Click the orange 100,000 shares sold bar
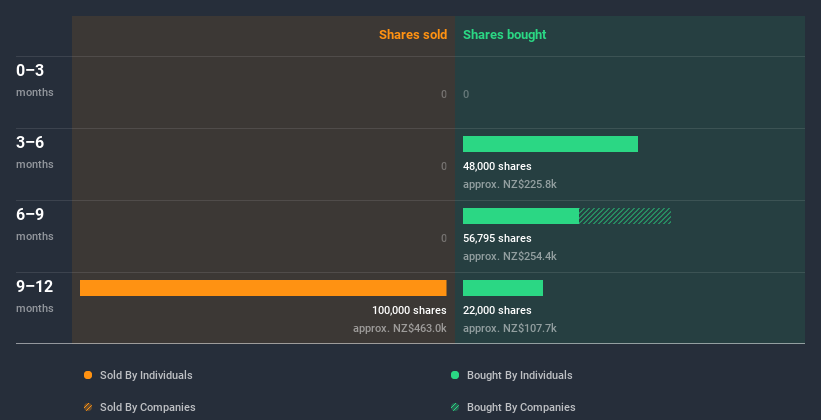The width and height of the screenshot is (821, 420). pyautogui.click(x=263, y=288)
